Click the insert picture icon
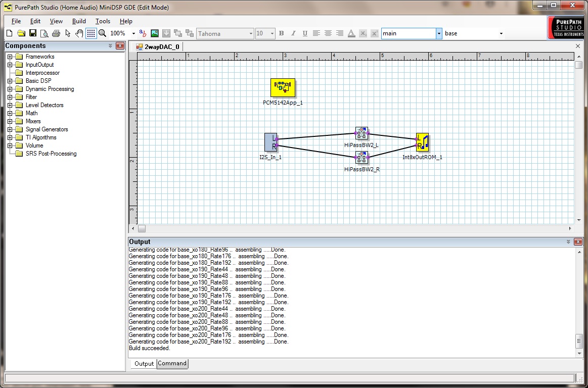Image resolution: width=588 pixels, height=388 pixels. (x=155, y=33)
